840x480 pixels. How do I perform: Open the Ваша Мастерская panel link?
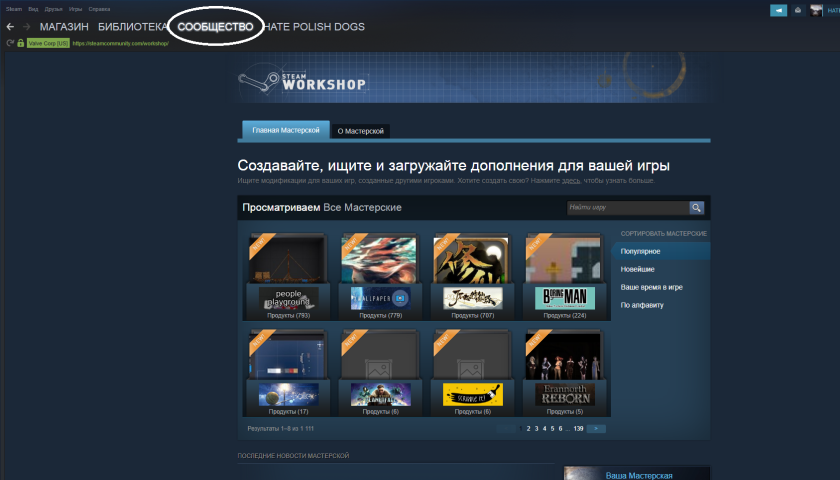coord(639,476)
